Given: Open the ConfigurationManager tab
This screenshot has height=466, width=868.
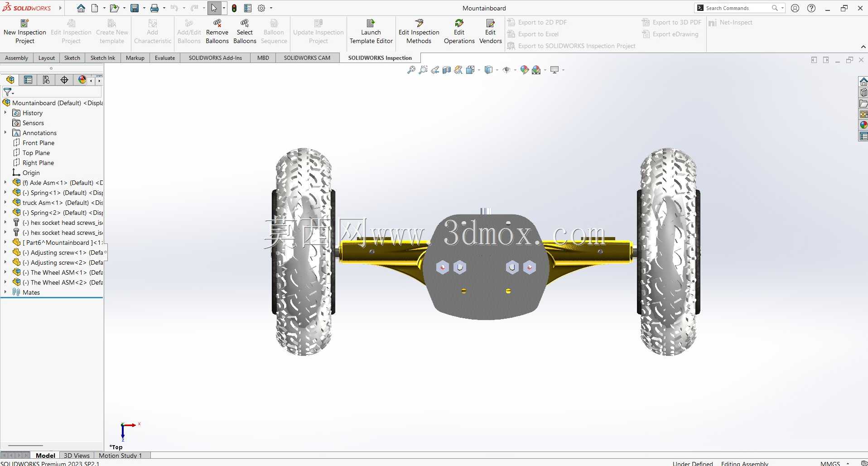Looking at the screenshot, I should coord(46,80).
